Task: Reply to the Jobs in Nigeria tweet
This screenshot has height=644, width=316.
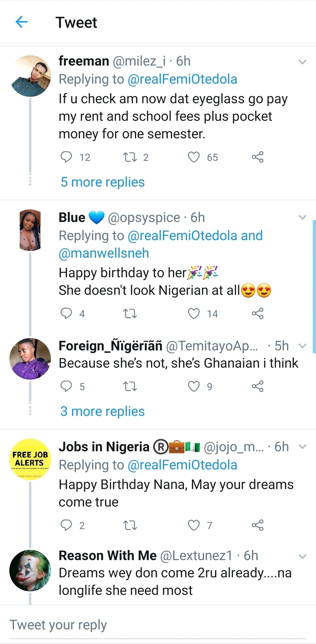Action: pos(66,525)
